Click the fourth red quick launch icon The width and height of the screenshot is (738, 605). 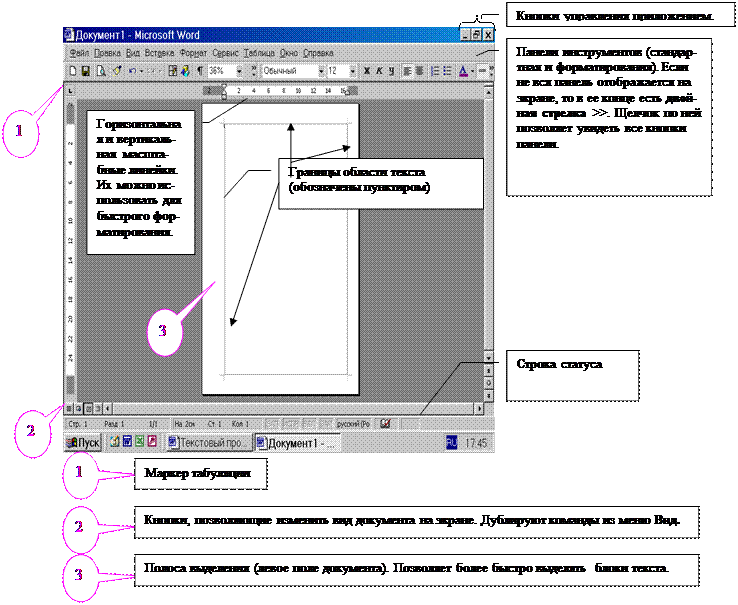coord(152,442)
